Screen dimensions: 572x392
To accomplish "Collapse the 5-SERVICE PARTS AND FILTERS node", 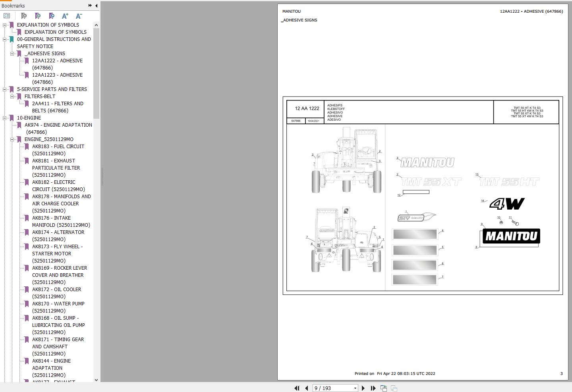I will [x=5, y=89].
